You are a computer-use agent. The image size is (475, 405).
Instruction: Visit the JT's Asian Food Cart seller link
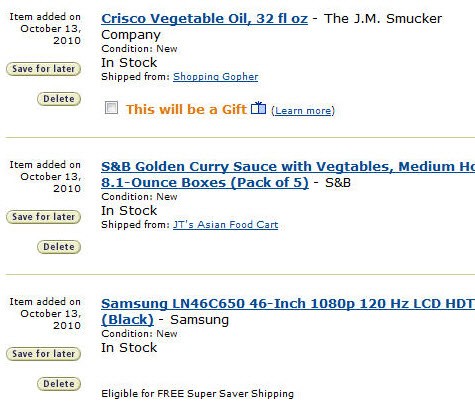(x=225, y=225)
